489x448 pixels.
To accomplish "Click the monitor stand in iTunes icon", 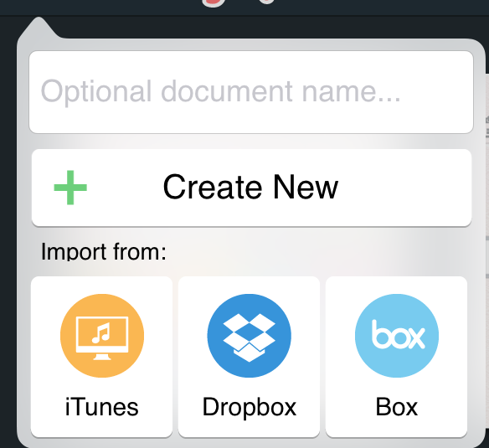I will (x=102, y=357).
